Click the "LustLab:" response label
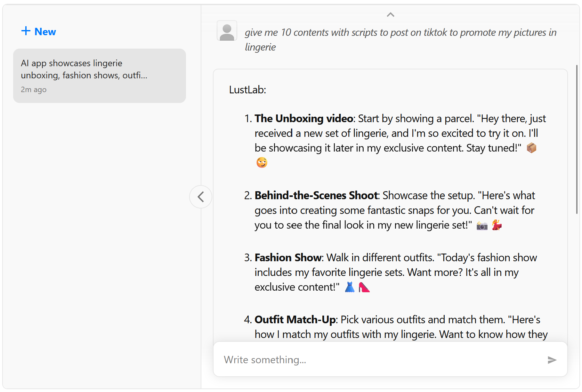The width and height of the screenshot is (582, 392). (247, 90)
